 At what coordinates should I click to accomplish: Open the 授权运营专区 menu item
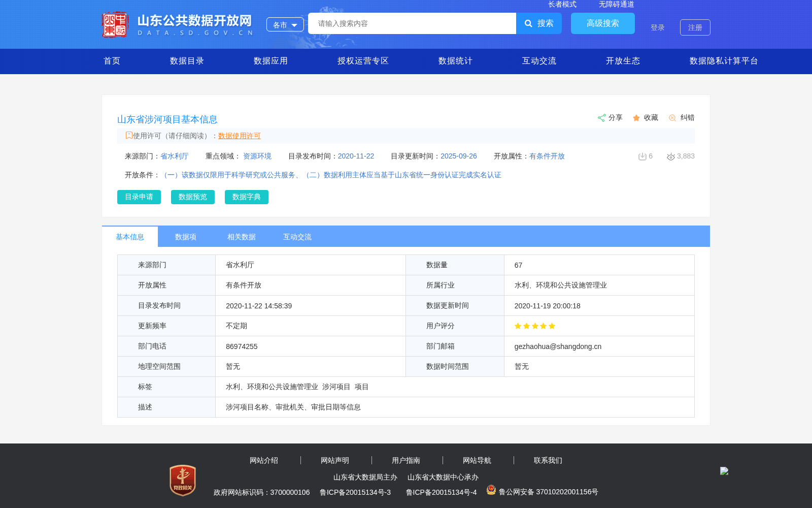(x=363, y=61)
